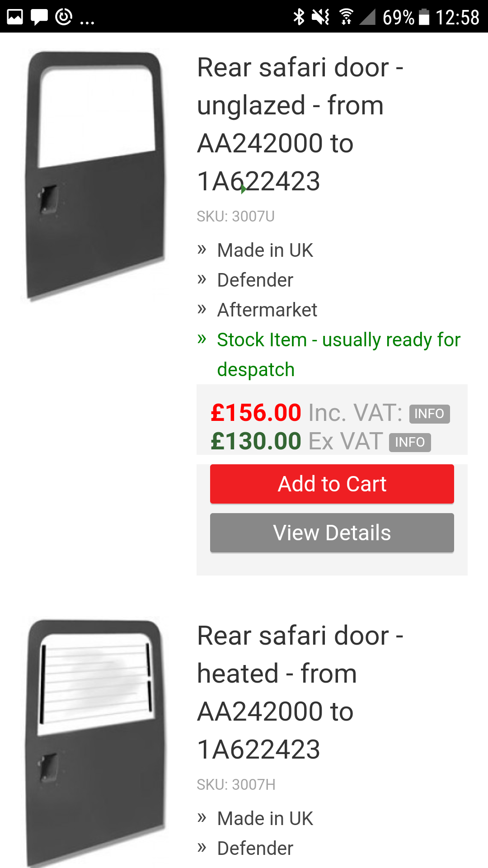Open the message notification icon
This screenshot has height=868, width=488.
pos(39,17)
